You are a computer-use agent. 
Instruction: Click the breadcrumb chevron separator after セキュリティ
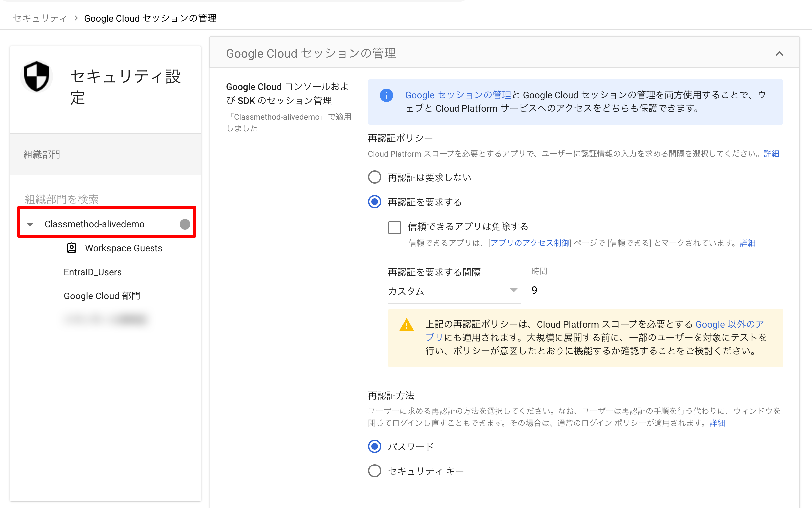point(76,18)
